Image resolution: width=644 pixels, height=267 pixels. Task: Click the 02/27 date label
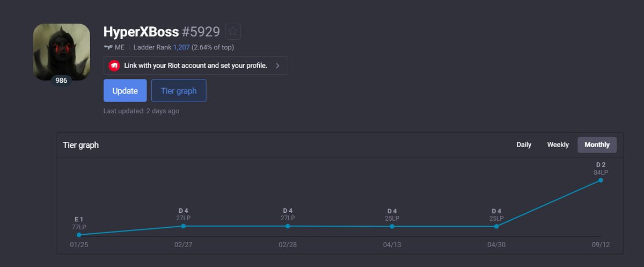pos(184,245)
